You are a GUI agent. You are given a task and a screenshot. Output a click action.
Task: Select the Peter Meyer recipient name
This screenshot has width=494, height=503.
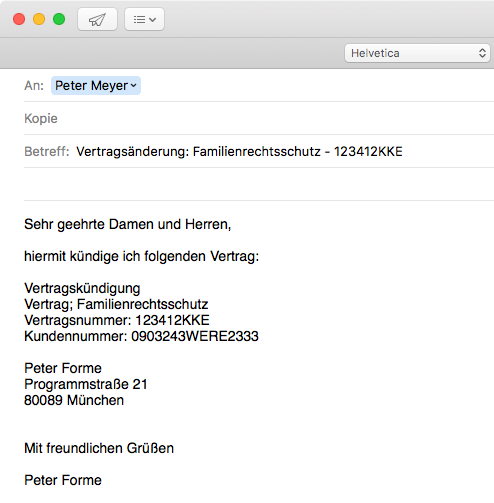[x=91, y=86]
